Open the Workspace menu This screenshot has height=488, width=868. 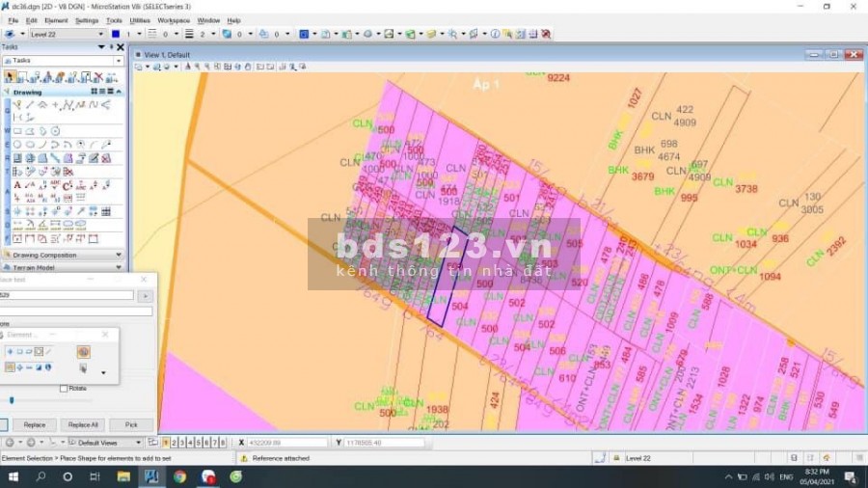[174, 19]
